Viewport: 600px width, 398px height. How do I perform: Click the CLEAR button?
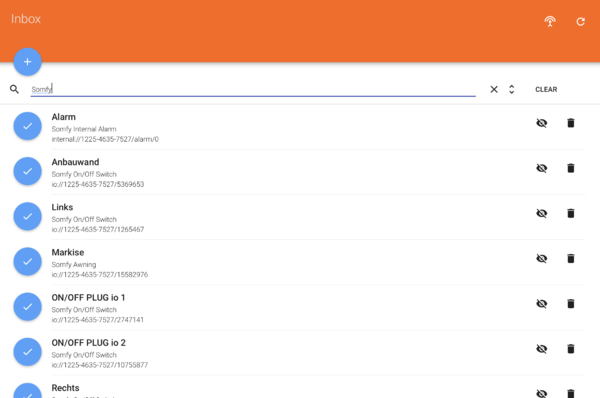click(546, 89)
